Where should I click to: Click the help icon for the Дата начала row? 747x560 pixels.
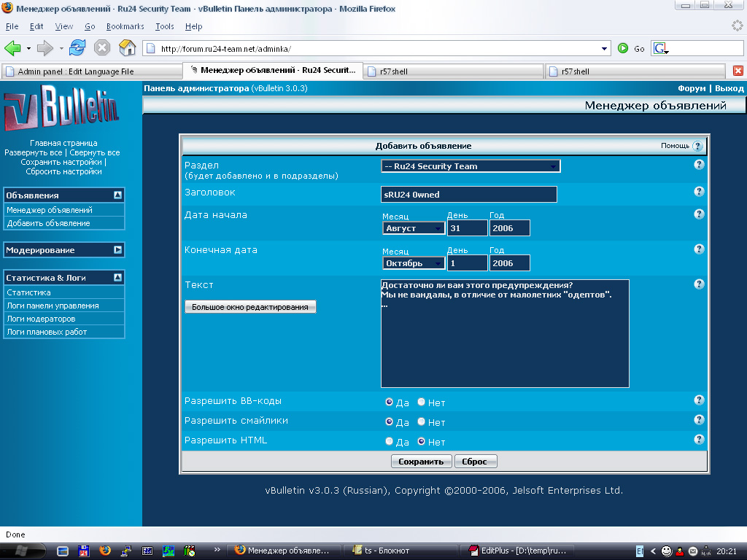click(x=699, y=214)
